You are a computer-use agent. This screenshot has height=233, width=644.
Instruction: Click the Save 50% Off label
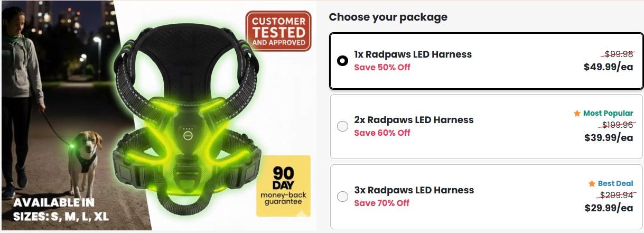coord(382,67)
